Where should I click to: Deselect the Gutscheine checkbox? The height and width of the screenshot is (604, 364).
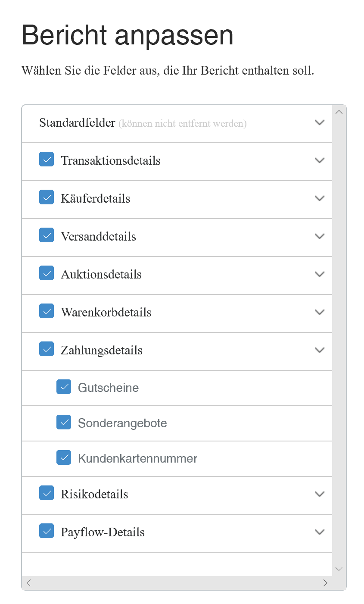click(x=64, y=387)
